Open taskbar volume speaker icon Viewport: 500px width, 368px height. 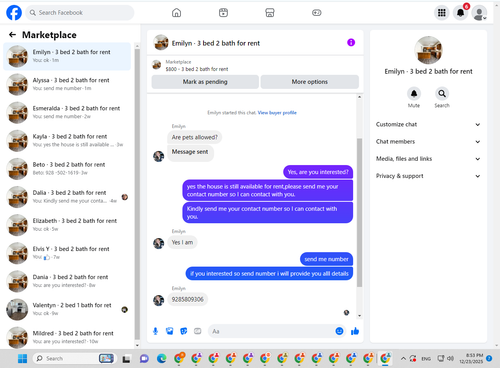pyautogui.click(x=450, y=358)
